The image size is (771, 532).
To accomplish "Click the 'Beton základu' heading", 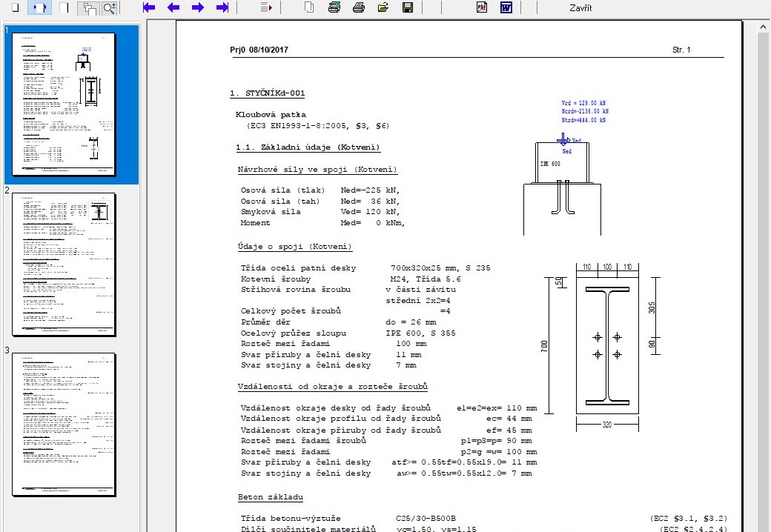I will [271, 496].
